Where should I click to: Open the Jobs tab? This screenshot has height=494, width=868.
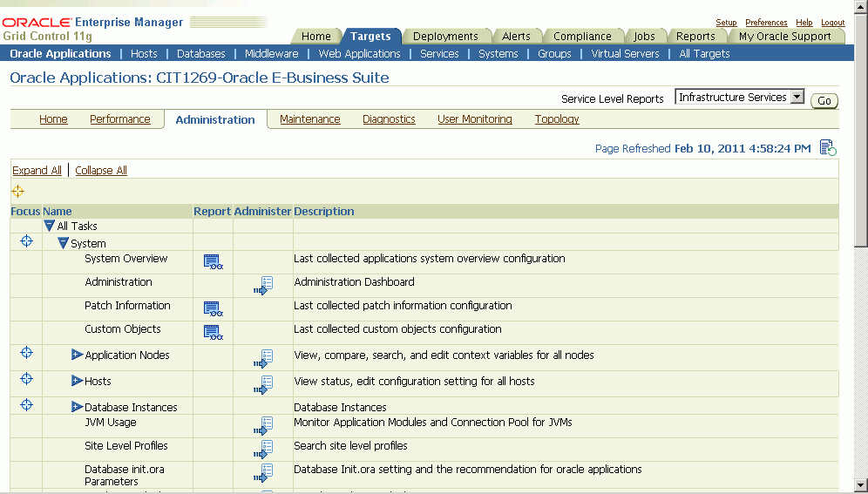(x=644, y=36)
